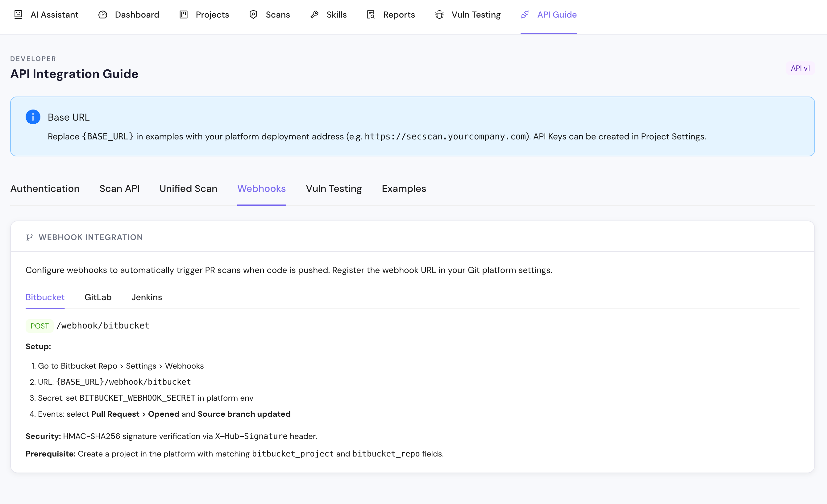Click the blue Base URL info icon

point(33,117)
